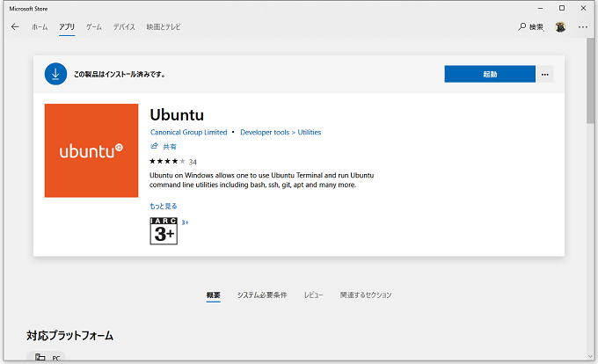Select the アプリ tab
Image resolution: width=598 pixels, height=364 pixels.
click(x=67, y=26)
